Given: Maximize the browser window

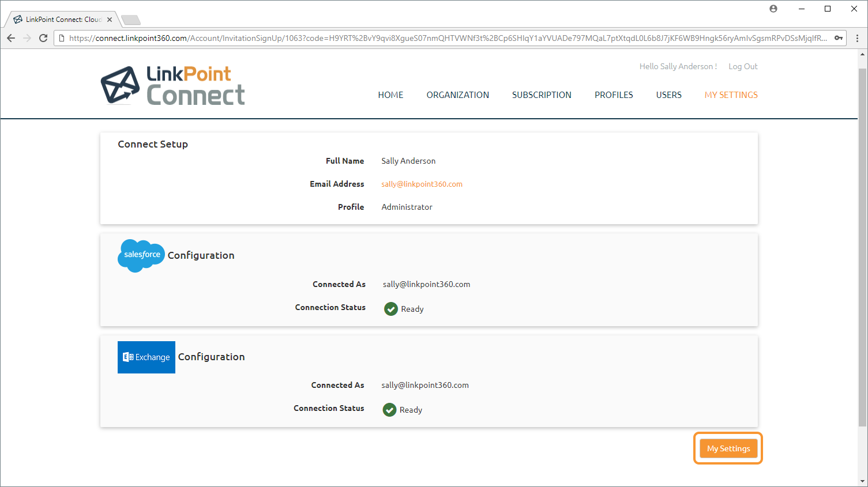Looking at the screenshot, I should click(828, 9).
